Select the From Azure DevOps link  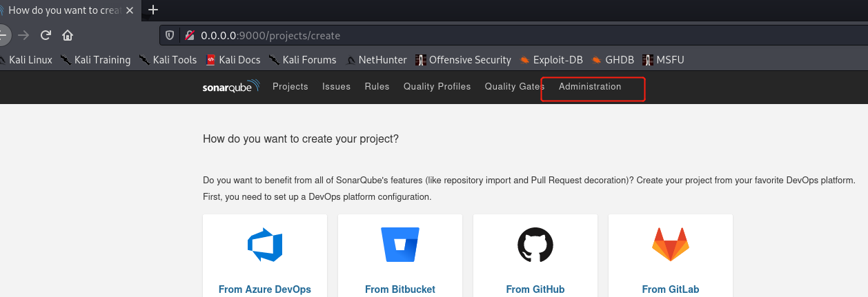(x=265, y=289)
